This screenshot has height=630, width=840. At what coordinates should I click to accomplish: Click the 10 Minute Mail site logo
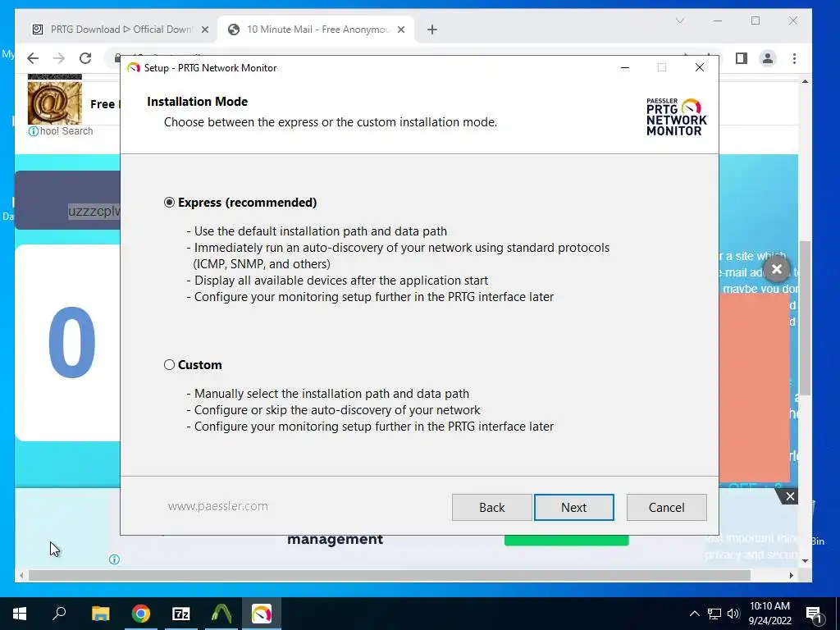(x=55, y=102)
